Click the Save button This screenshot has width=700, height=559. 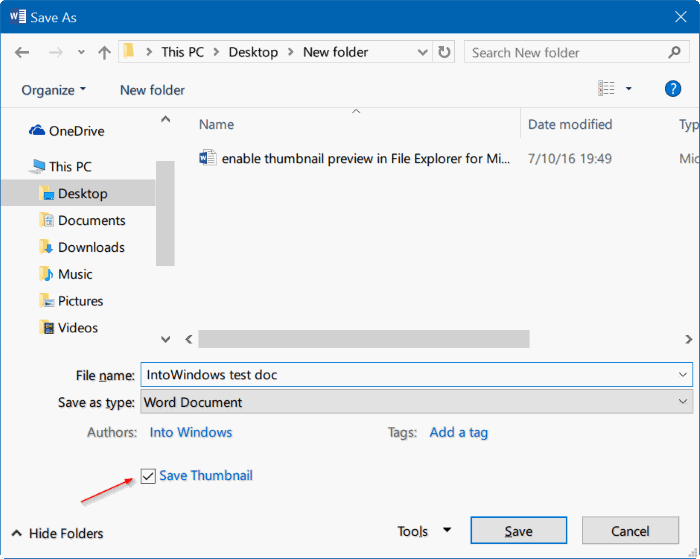pos(519,531)
